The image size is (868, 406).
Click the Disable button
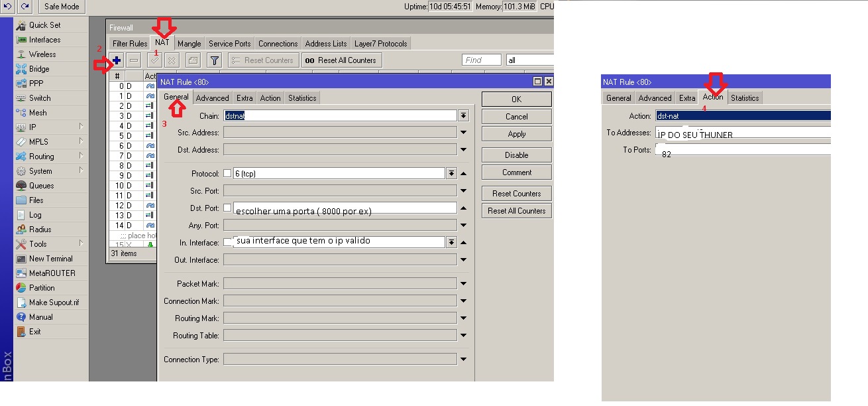tap(517, 155)
